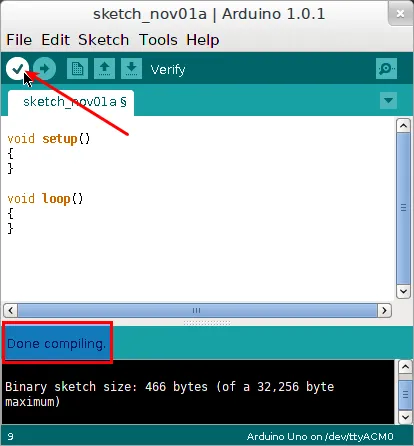
Task: Click the 'Binary sketch size' console output
Action: point(169,394)
